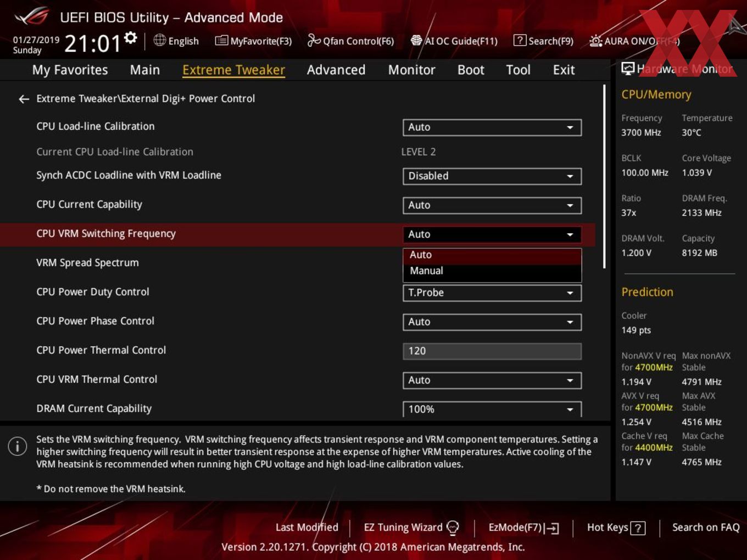This screenshot has width=747, height=560.
Task: Click the 3700 MHz frequency value
Action: (641, 132)
